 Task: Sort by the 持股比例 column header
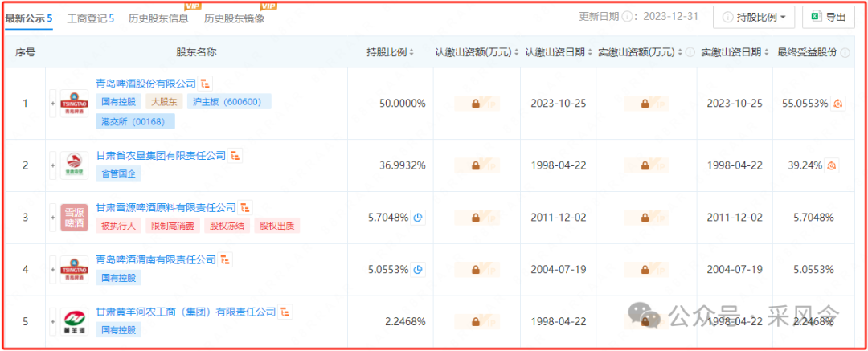click(x=390, y=52)
